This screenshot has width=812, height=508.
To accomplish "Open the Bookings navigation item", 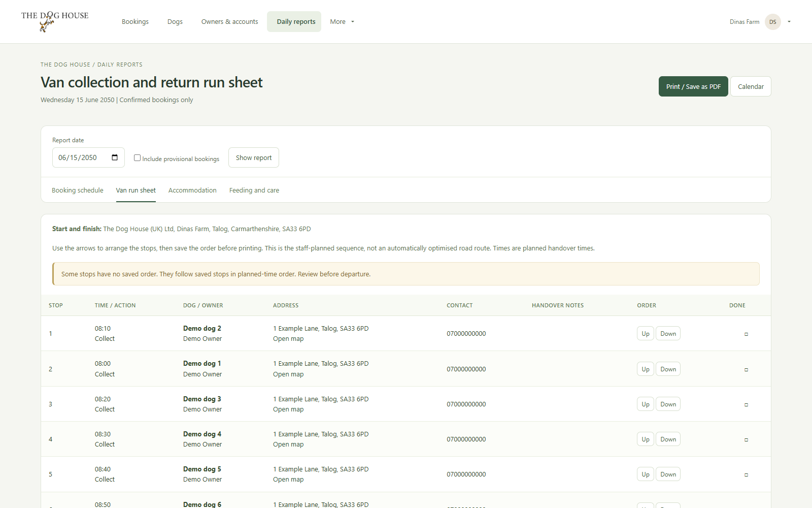I will (x=135, y=22).
